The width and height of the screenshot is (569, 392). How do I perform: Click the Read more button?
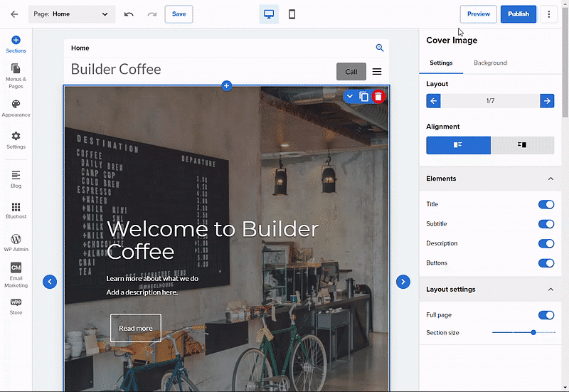click(x=136, y=328)
